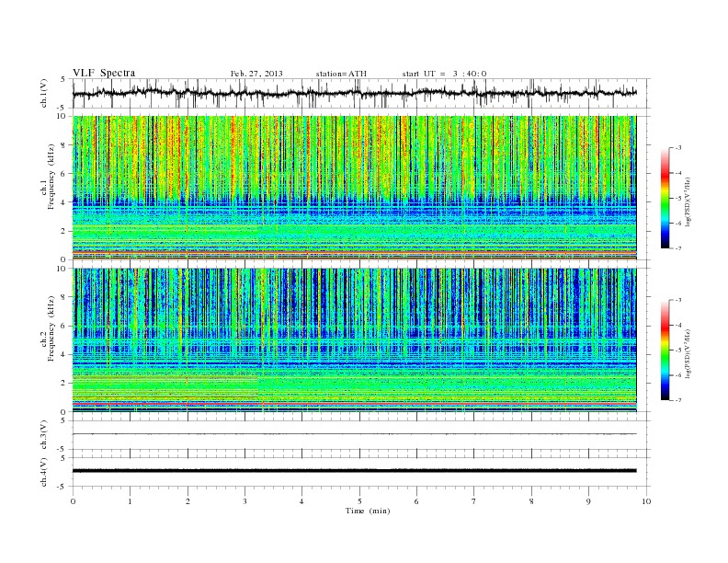This screenshot has height=563, width=728.
Task: Click the "-7" label on ch.1 colorbar
Action: tap(678, 248)
